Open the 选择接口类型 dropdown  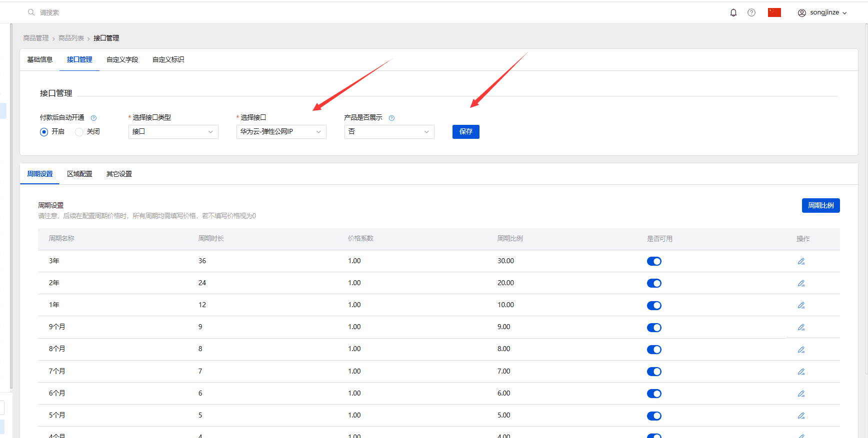coord(173,132)
